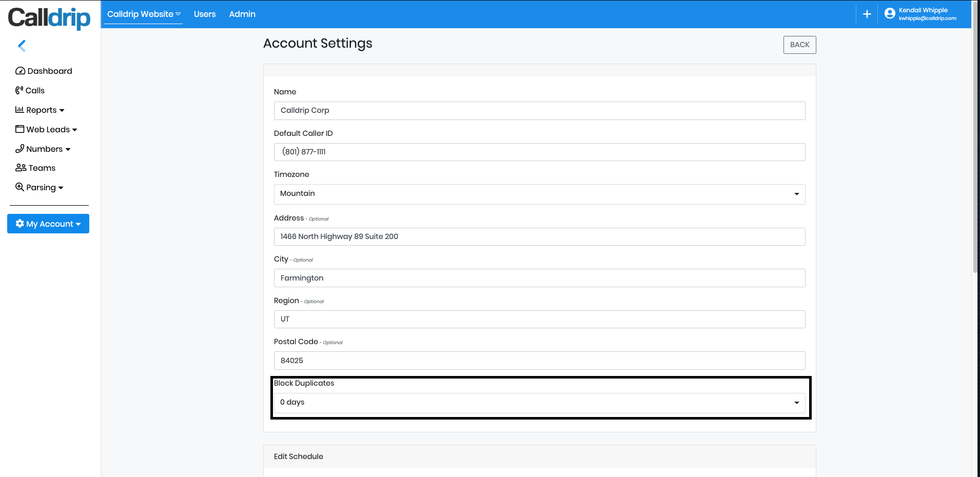Open Kendall Whipple user profile menu
This screenshot has height=477, width=980.
[920, 14]
